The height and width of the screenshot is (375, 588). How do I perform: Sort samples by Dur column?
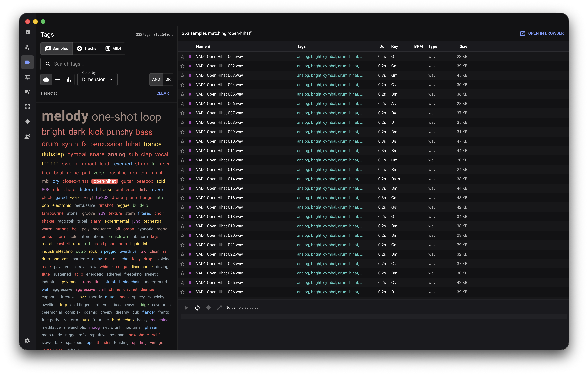382,46
